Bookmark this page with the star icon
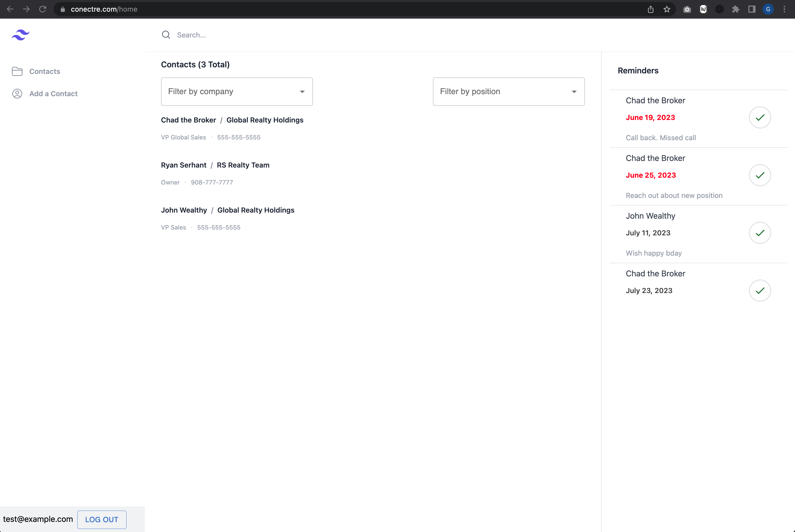Image resolution: width=795 pixels, height=532 pixels. click(667, 9)
